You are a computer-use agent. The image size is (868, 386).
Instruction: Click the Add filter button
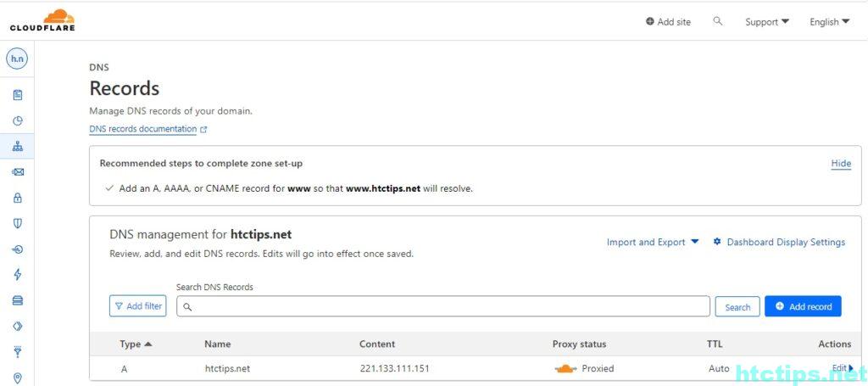pos(137,306)
